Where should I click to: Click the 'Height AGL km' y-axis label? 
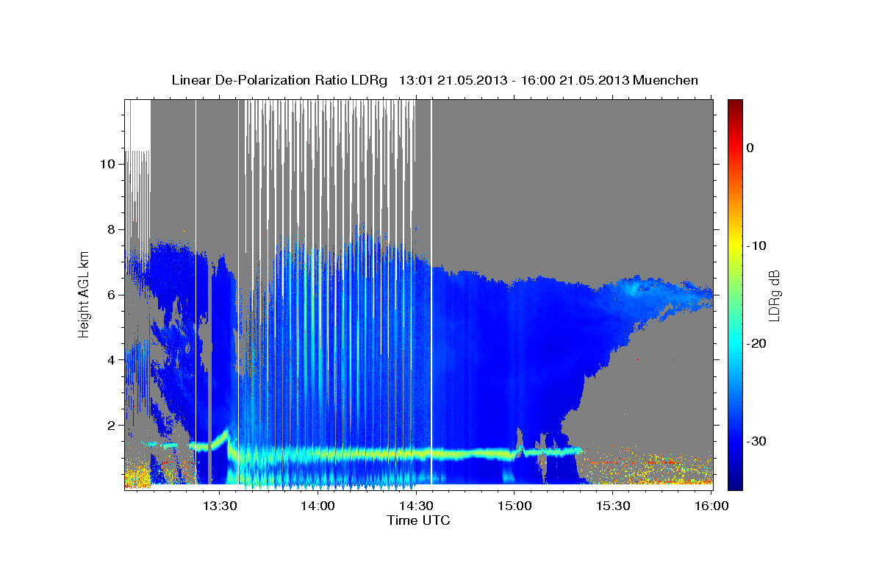click(85, 294)
